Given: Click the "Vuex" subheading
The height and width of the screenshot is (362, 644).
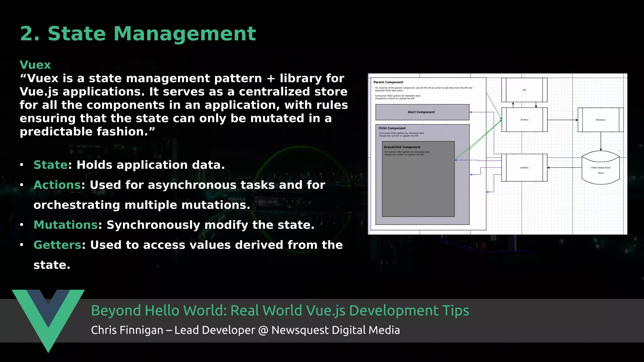Looking at the screenshot, I should (35, 65).
